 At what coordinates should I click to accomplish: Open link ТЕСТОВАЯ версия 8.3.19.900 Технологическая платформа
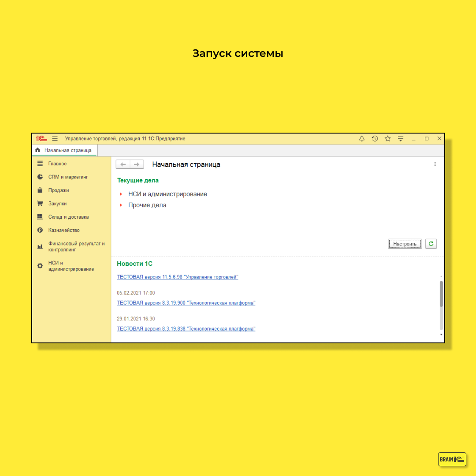pos(186,303)
